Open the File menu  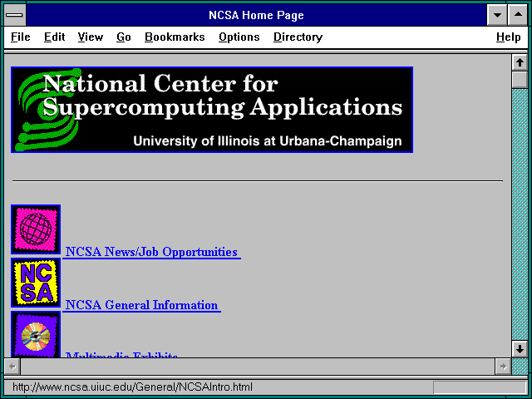[x=20, y=37]
